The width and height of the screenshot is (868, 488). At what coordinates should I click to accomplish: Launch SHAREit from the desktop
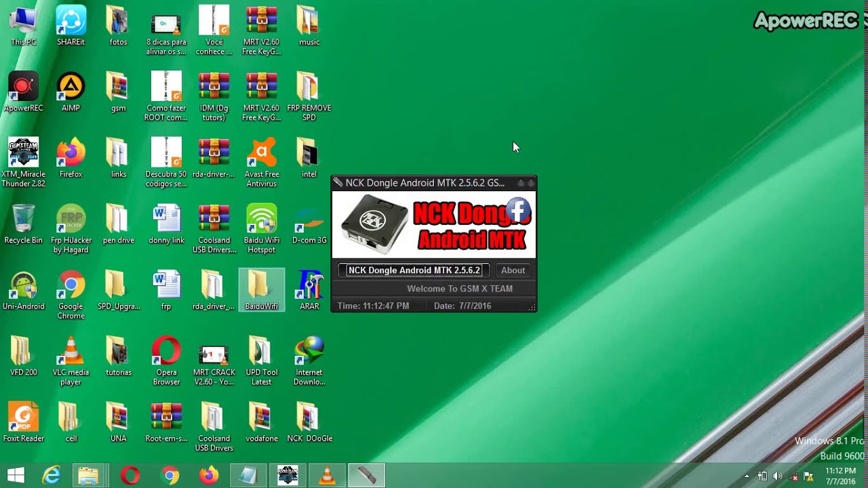71,26
